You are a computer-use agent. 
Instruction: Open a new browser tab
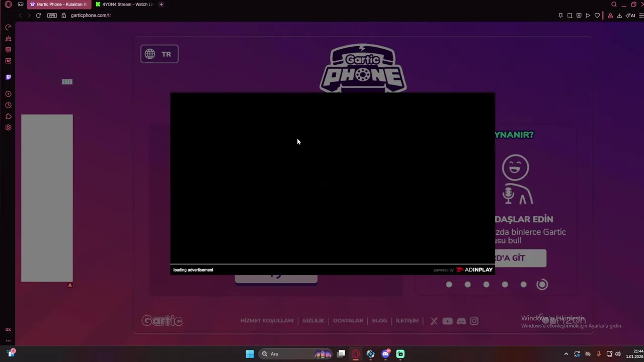pos(161,5)
